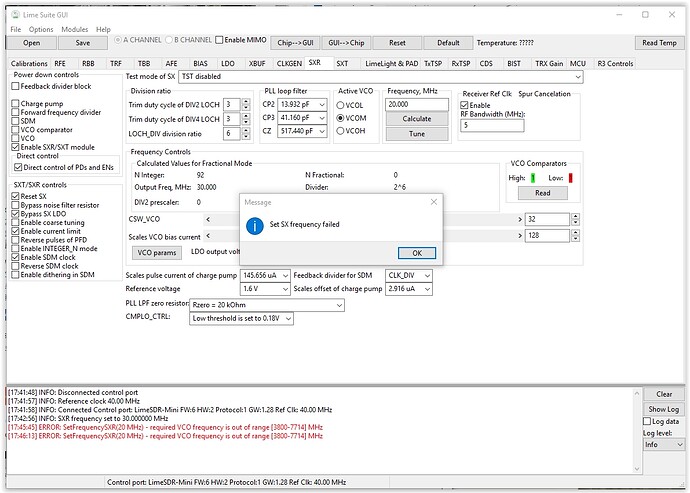The image size is (690, 493).
Task: Switch to the CLKGEN tab
Action: coord(287,63)
